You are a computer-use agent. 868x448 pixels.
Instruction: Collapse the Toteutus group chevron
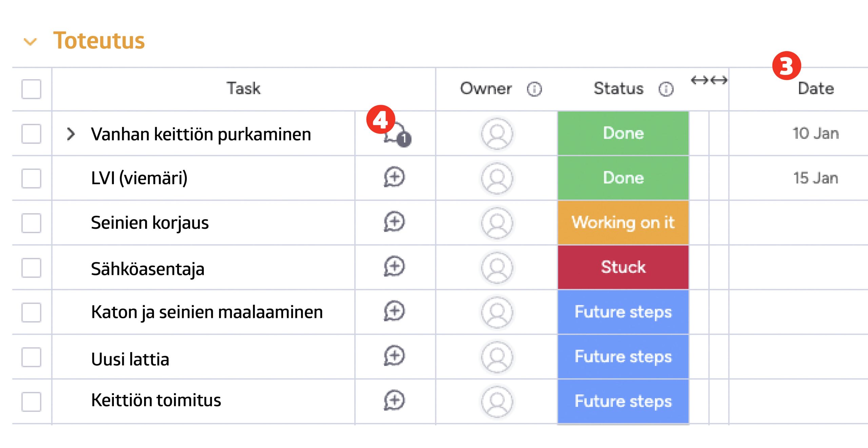pyautogui.click(x=30, y=42)
